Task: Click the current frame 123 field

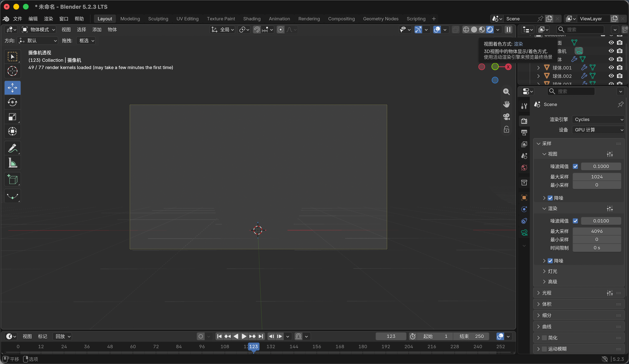Action: (391, 336)
